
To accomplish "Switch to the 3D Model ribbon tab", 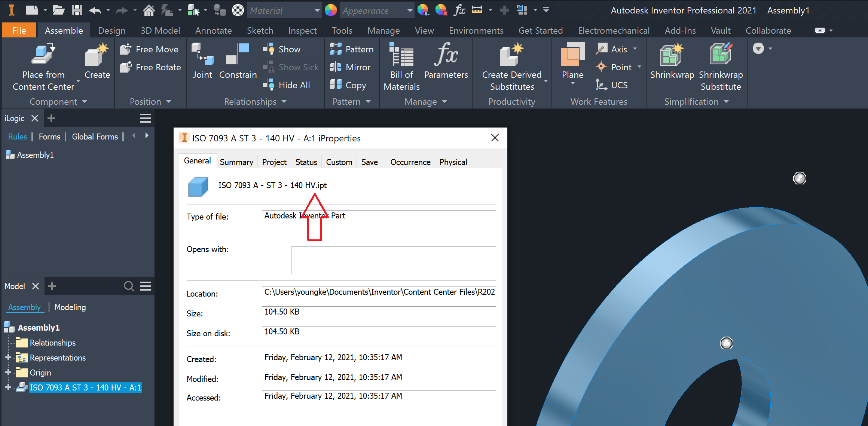I will [x=160, y=30].
